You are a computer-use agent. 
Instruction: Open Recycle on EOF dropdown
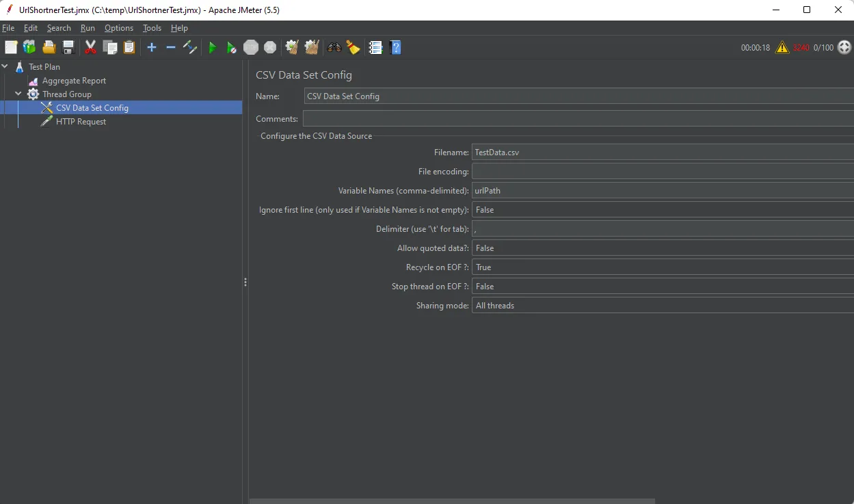coord(663,267)
